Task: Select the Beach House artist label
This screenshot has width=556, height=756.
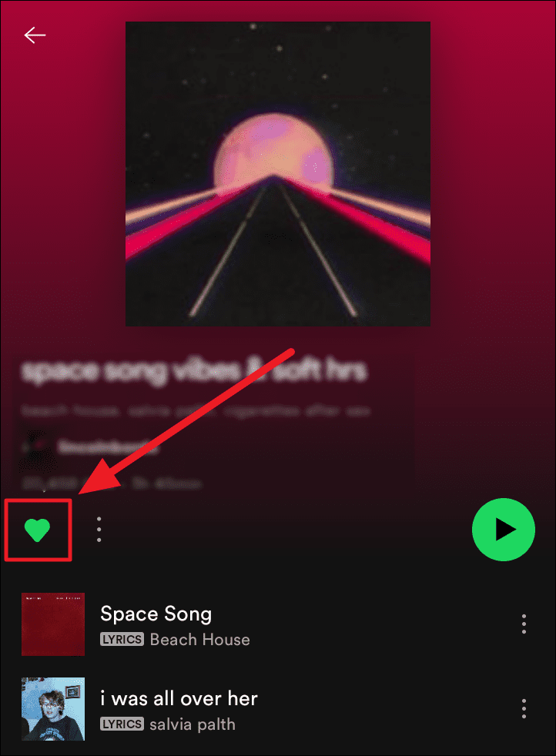Action: tap(200, 639)
